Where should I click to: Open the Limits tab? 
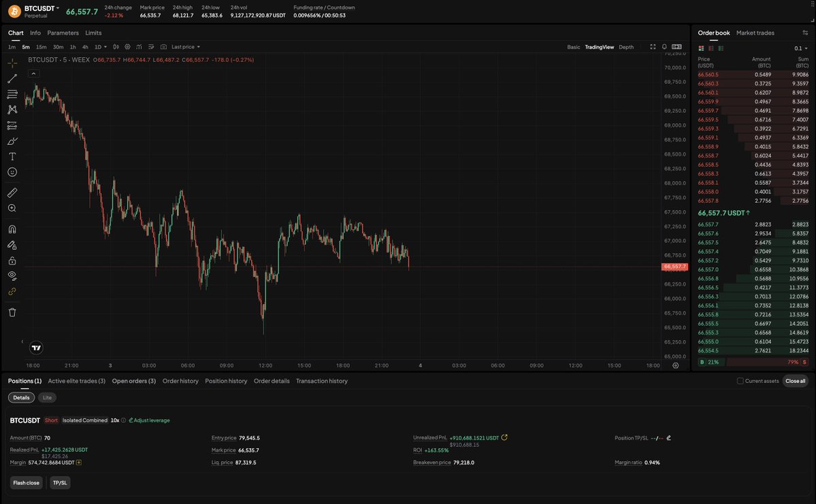pyautogui.click(x=94, y=33)
